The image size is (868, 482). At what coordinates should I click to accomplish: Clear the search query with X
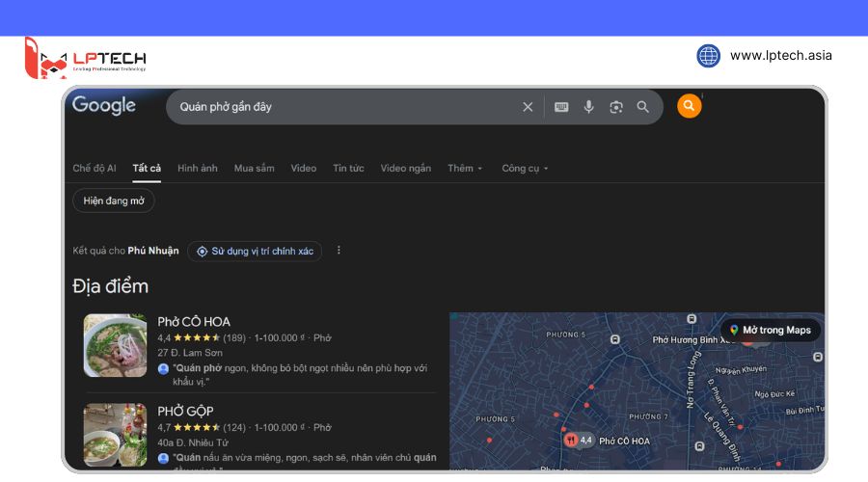click(x=528, y=107)
